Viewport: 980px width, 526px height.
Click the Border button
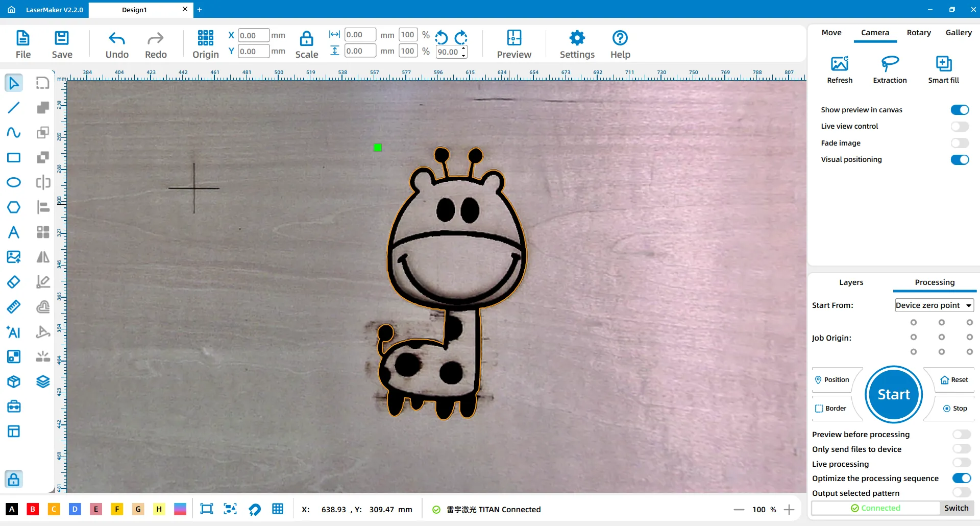pos(831,408)
